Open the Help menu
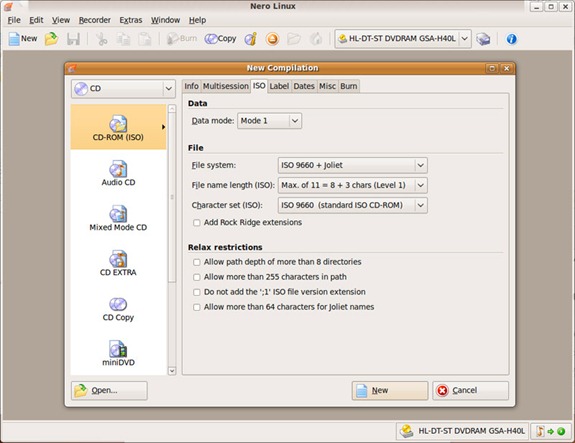Image resolution: width=575 pixels, height=443 pixels. coord(197,20)
